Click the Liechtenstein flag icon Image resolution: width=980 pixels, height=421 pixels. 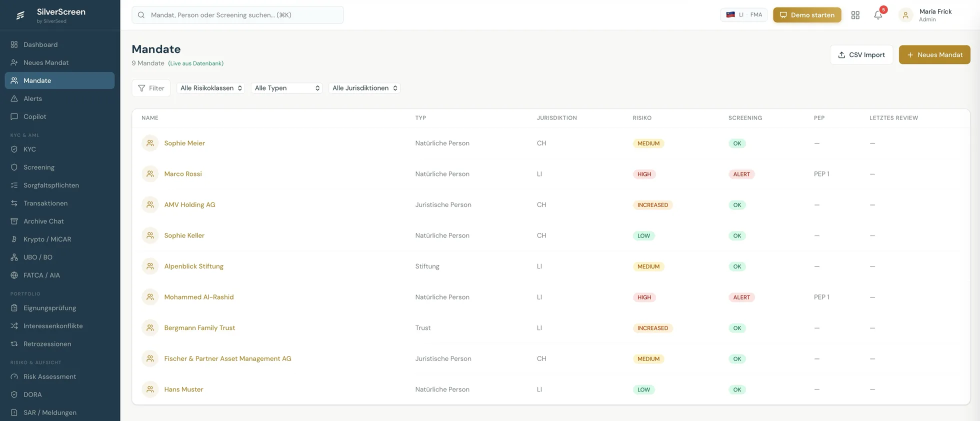730,14
